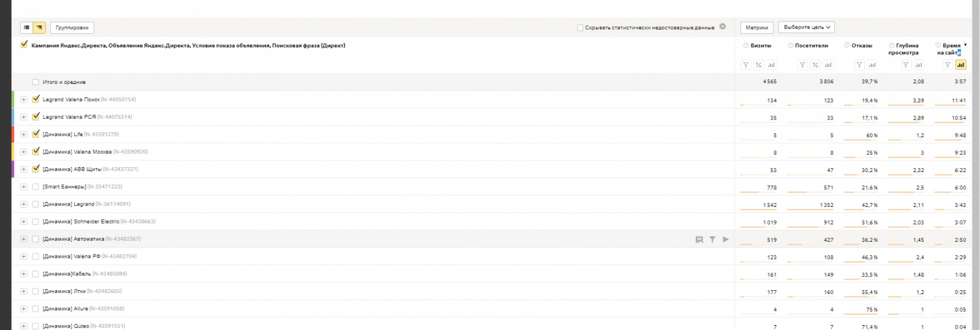Viewport: 980px width, 330px height.
Task: Expand [Динамика] Кабель campaign
Action: pyautogui.click(x=23, y=274)
